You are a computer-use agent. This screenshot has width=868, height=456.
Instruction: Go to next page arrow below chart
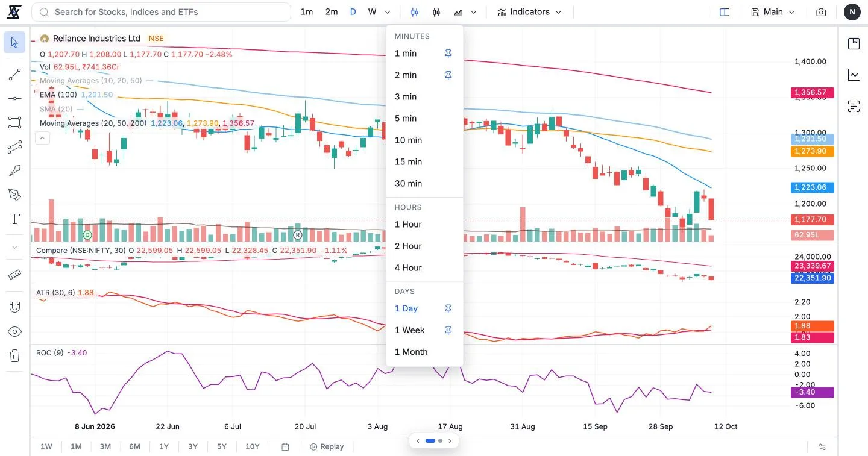450,441
